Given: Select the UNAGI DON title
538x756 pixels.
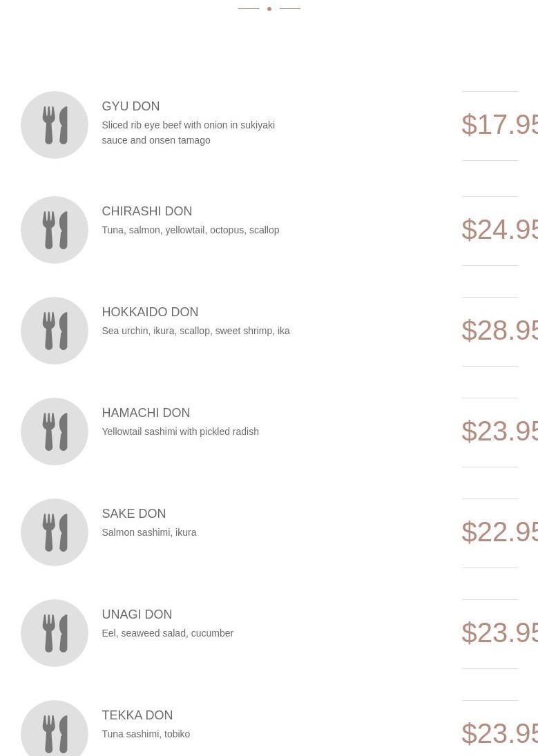Looking at the screenshot, I should coord(137,614).
